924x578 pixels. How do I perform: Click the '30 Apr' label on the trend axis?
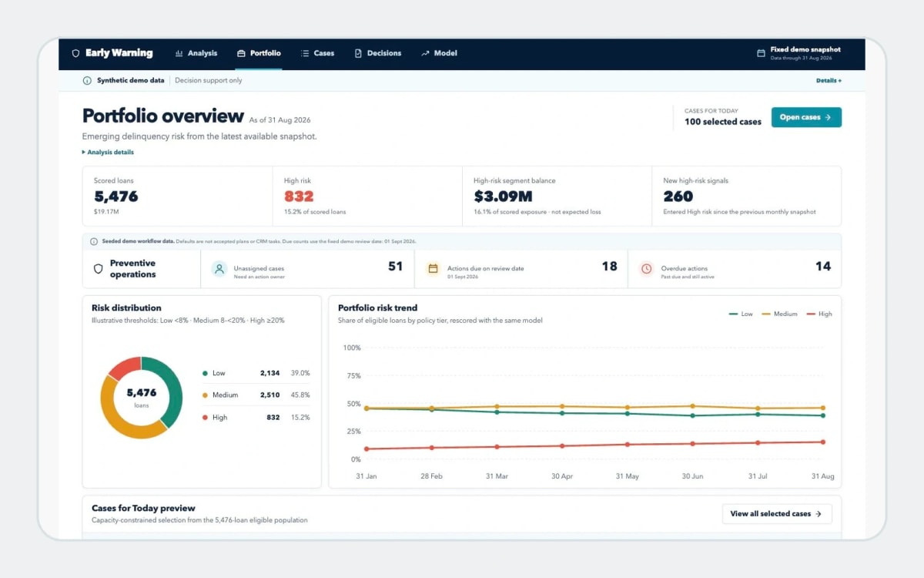pyautogui.click(x=562, y=476)
